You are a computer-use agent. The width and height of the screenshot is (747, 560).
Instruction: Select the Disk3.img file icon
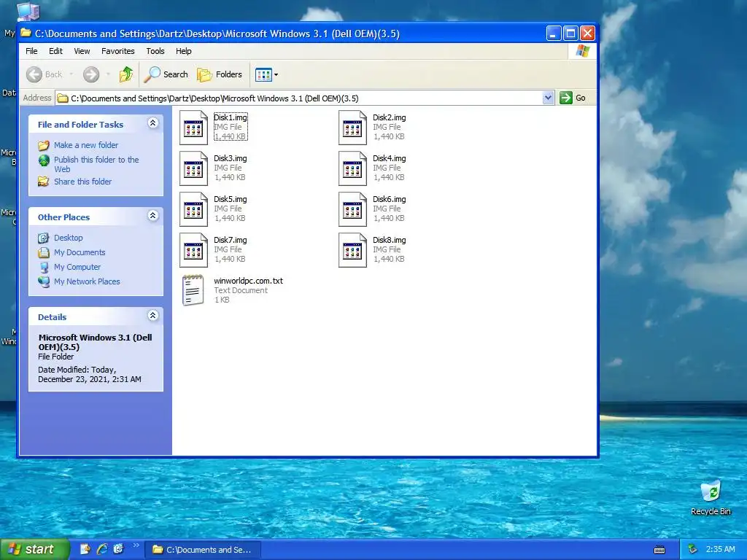(x=193, y=168)
